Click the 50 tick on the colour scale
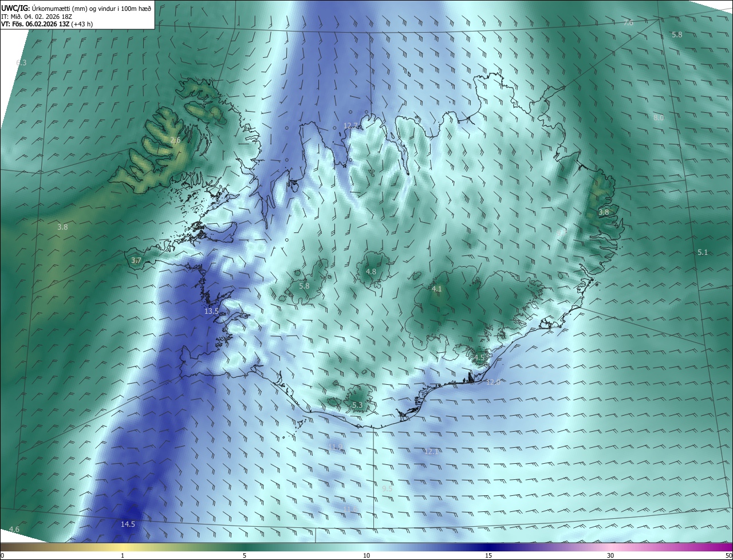Screen dimensions: 733x560 [x=728, y=555]
